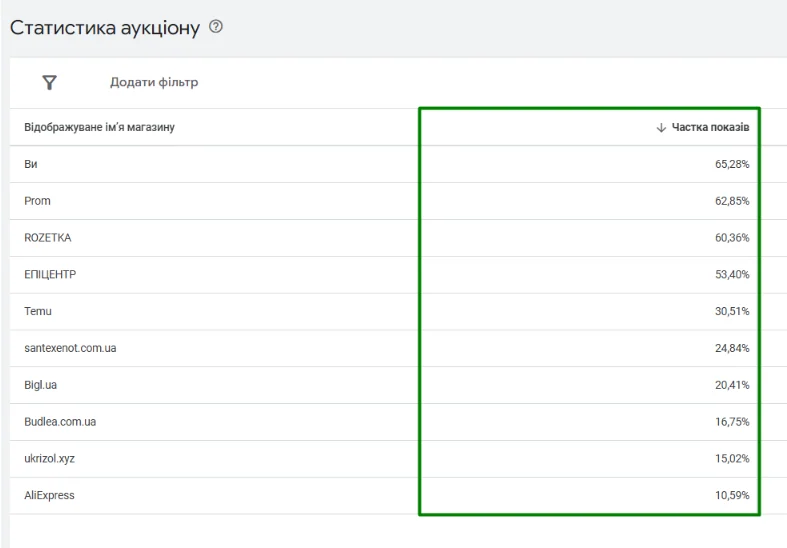Image resolution: width=787 pixels, height=548 pixels.
Task: Click the 62,85% impression share value
Action: coord(732,201)
